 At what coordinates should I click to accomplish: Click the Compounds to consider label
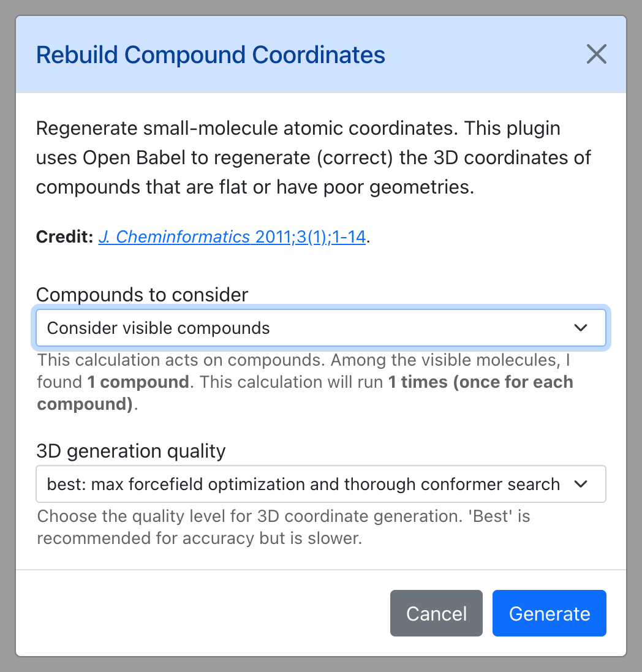(x=142, y=295)
